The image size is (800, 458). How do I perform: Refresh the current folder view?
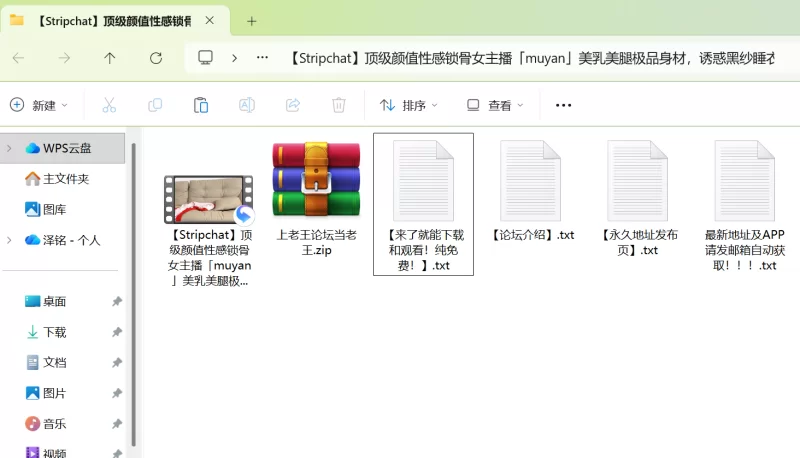point(156,58)
